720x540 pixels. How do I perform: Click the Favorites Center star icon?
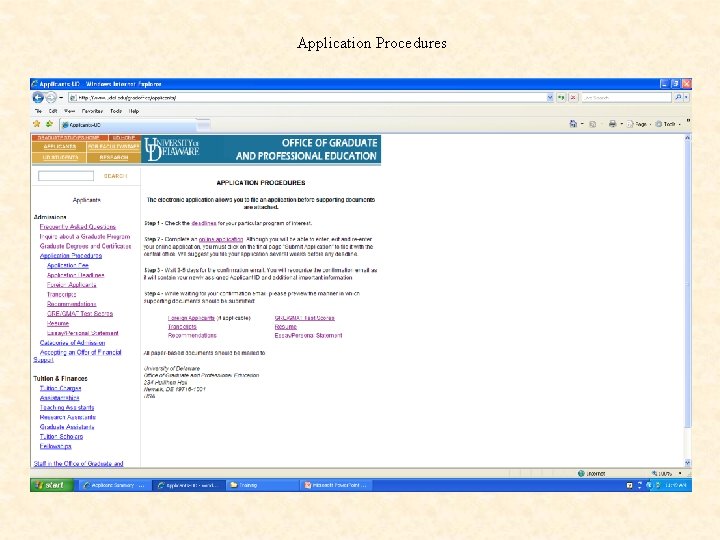click(x=37, y=124)
